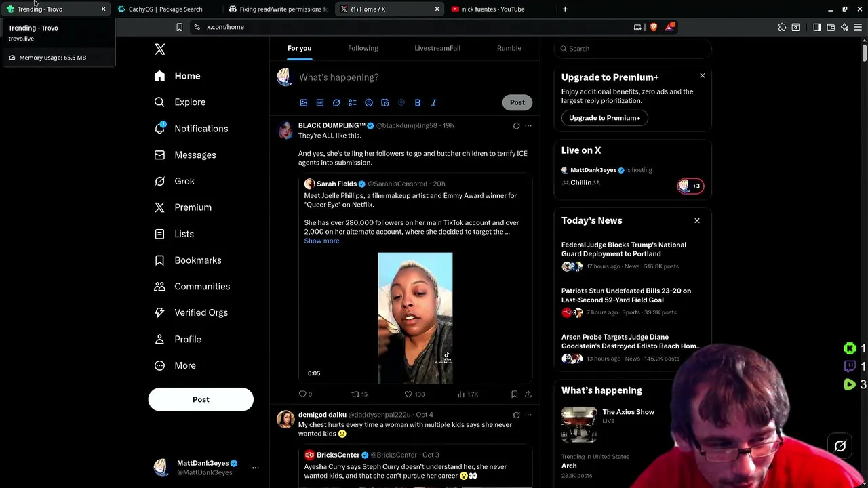This screenshot has width=868, height=488.
Task: Click Grok icon on demigod daiku post
Action: [x=516, y=415]
